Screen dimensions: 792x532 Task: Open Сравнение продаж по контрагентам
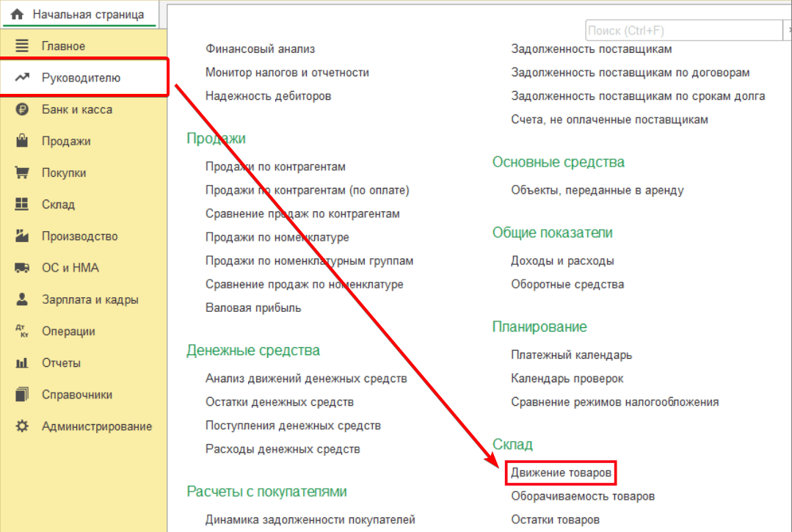coord(302,214)
